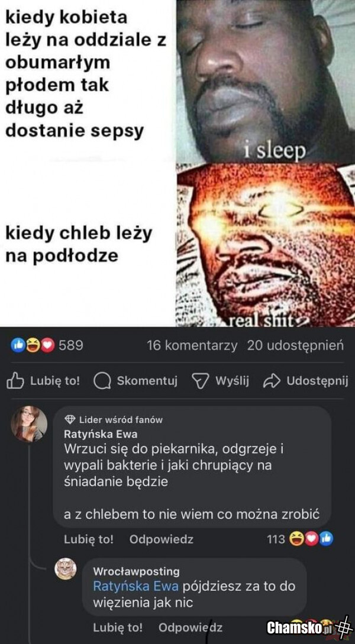Open post reaction emojis next to 589

click(x=33, y=346)
